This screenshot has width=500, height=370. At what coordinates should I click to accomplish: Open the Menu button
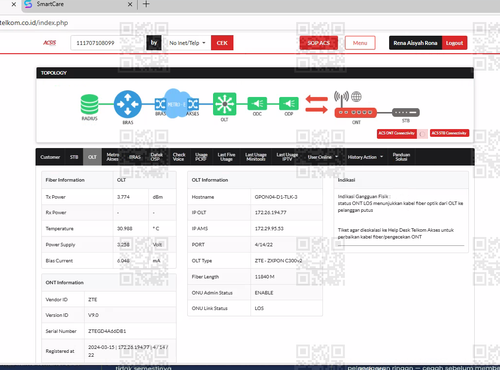pos(360,43)
